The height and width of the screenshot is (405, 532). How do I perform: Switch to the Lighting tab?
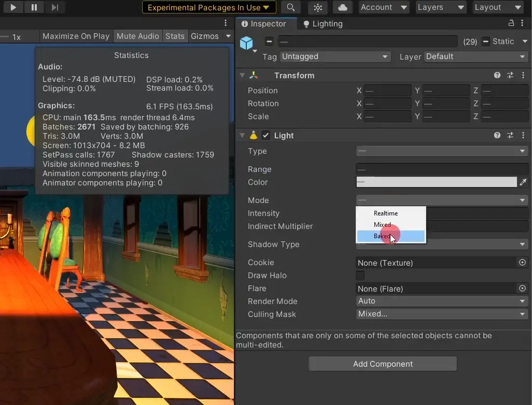(x=323, y=24)
